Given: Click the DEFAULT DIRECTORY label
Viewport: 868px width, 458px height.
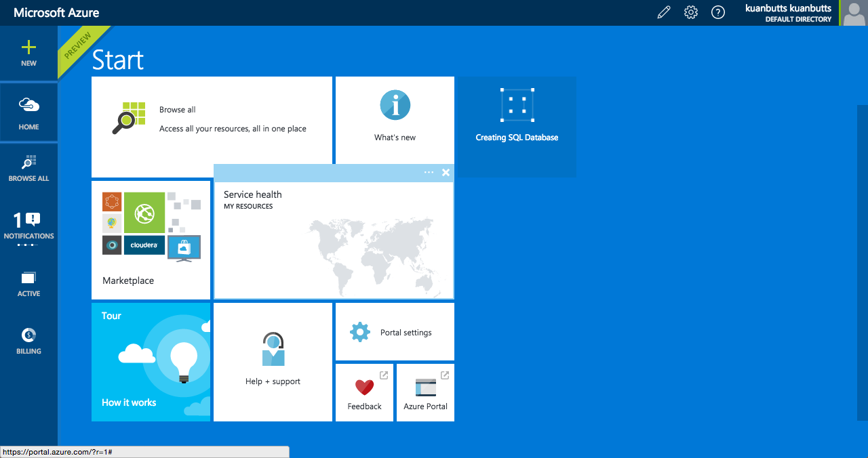Looking at the screenshot, I should point(798,20).
